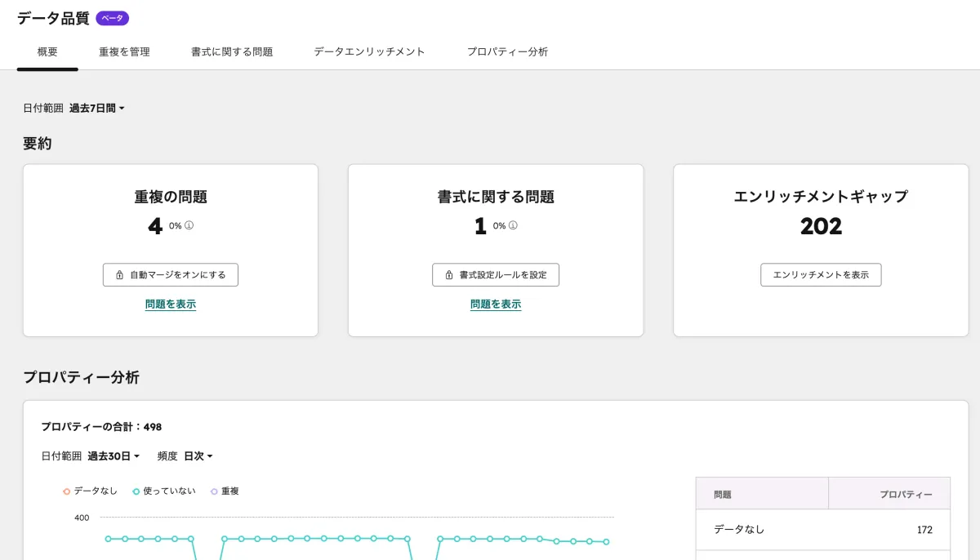Image resolution: width=980 pixels, height=560 pixels.
Task: Toggle the 重複 legend item
Action: tap(225, 491)
